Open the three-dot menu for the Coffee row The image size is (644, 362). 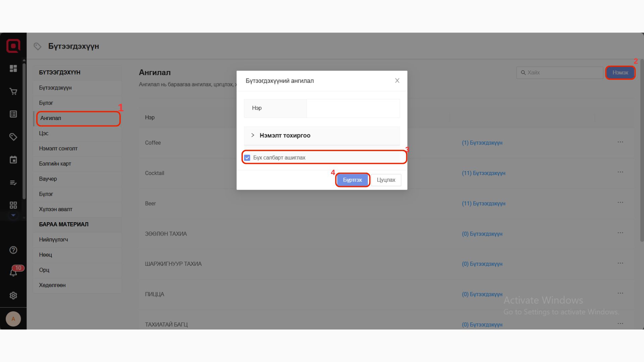620,142
